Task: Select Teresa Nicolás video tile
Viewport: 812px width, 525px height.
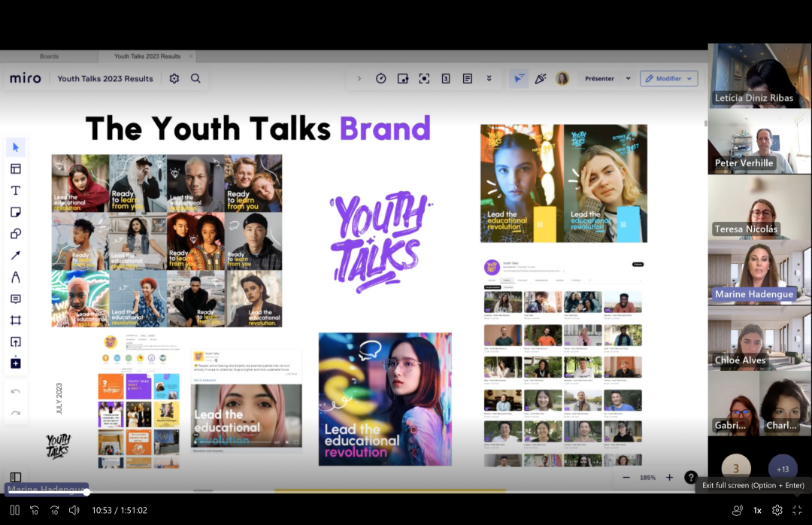Action: [759, 207]
